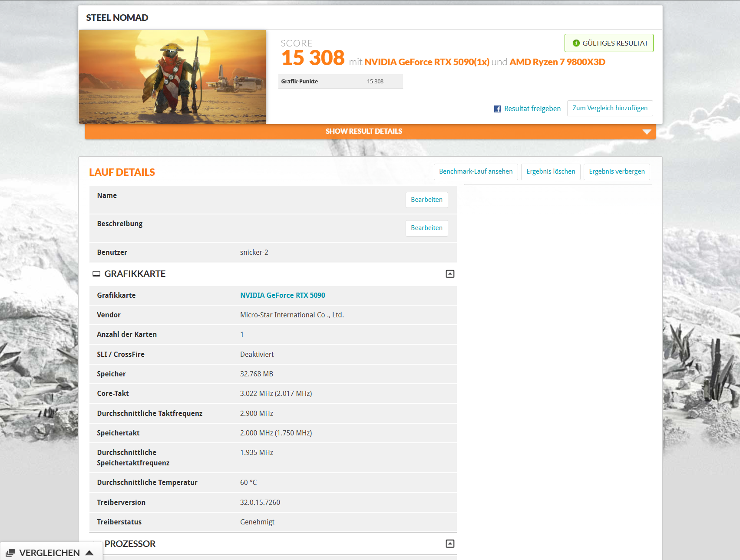This screenshot has width=740, height=560.
Task: Click Bearbeiten next to Name
Action: tap(426, 200)
